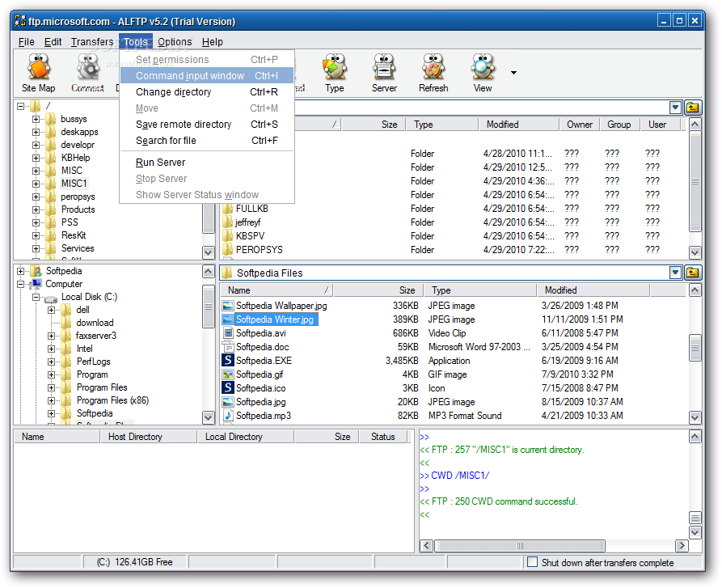Expand KBHelp folder in remote tree

point(36,158)
